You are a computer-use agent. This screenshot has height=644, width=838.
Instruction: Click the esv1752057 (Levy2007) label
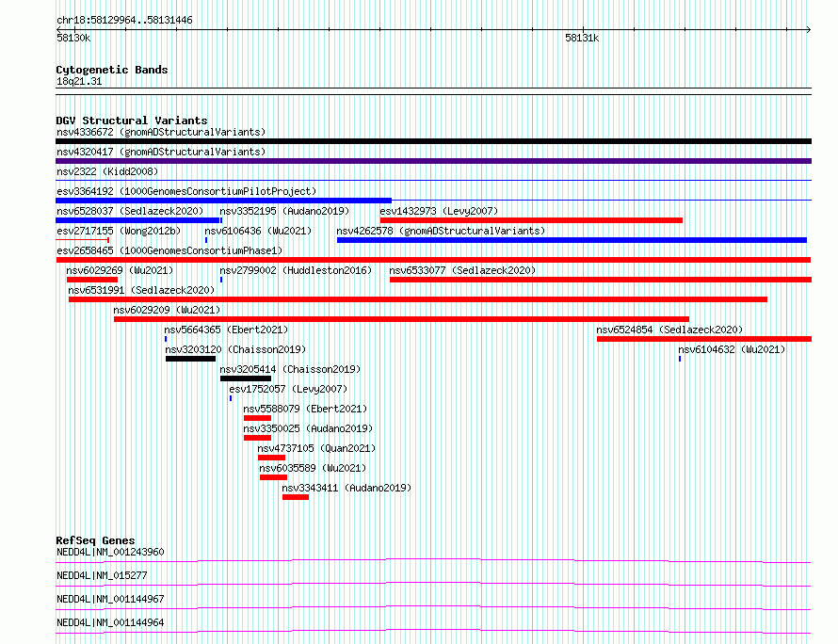point(288,389)
